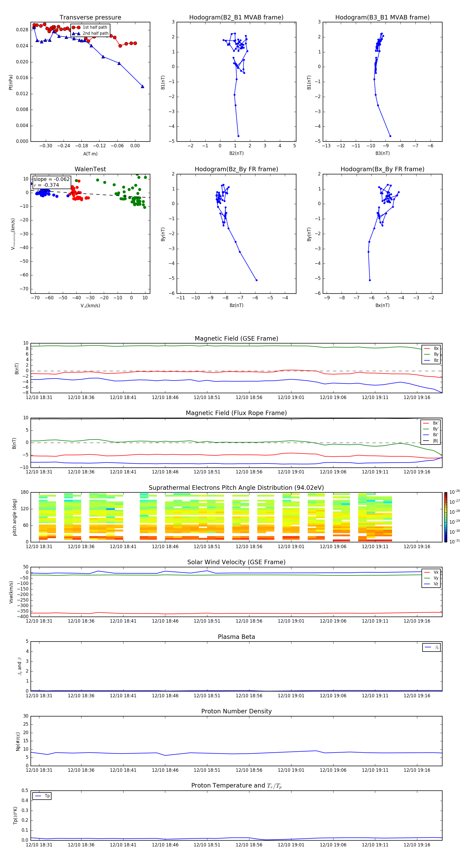Click "12/10 19:16" tick under Proton Temperature
The width and height of the screenshot is (473, 868).
coord(417,845)
